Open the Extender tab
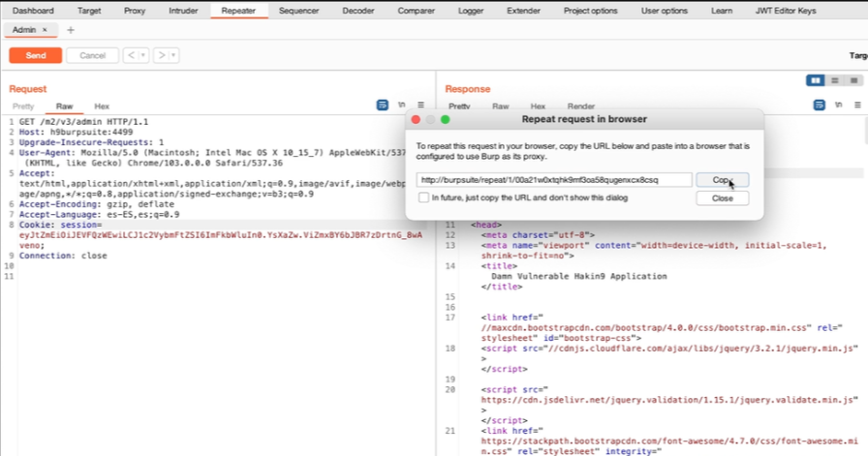868x456 pixels. tap(524, 11)
